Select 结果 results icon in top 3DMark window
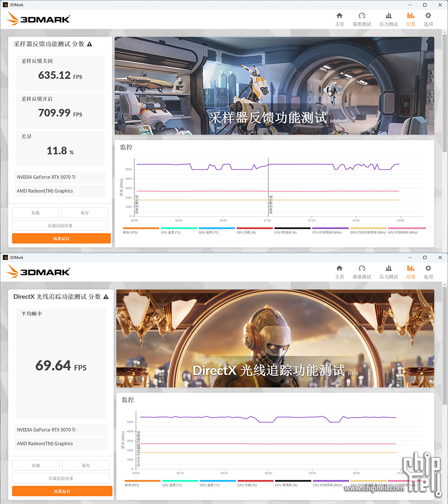The image size is (448, 504). pos(411,19)
